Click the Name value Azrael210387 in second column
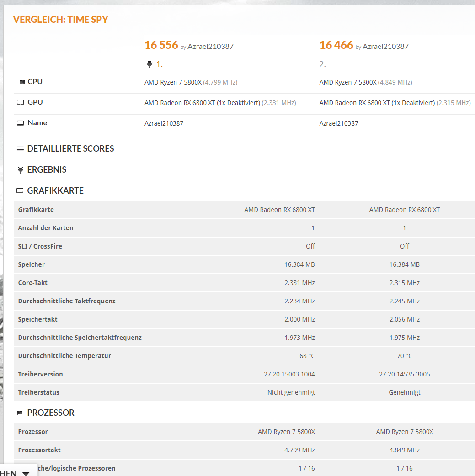 click(339, 123)
